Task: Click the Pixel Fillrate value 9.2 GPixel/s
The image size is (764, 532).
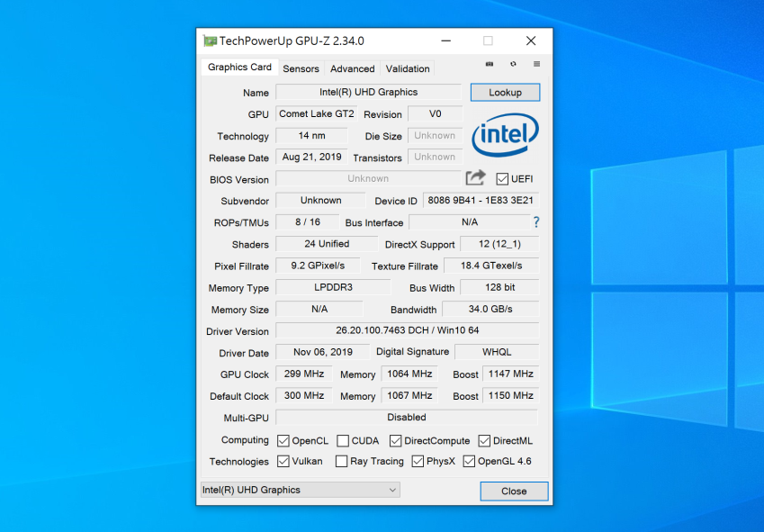Action: point(318,266)
